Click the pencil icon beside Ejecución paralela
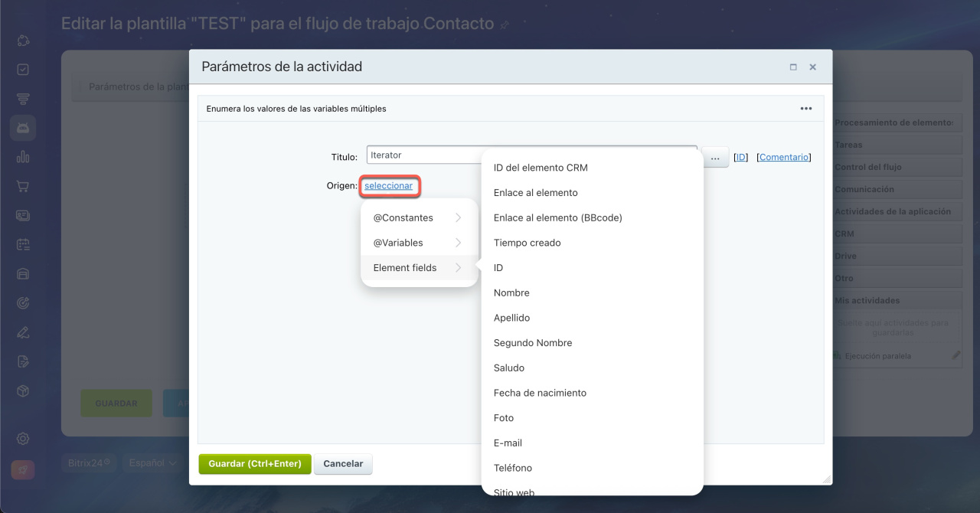 (x=955, y=355)
